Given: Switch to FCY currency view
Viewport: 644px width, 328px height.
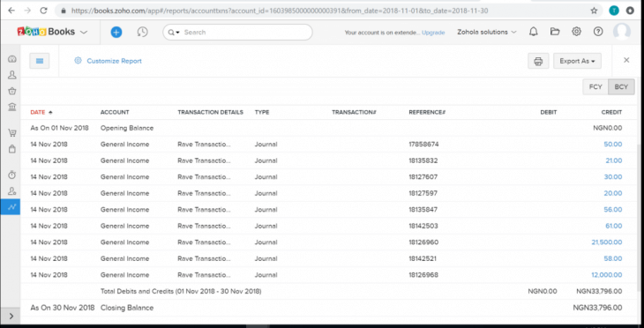Looking at the screenshot, I should [595, 87].
